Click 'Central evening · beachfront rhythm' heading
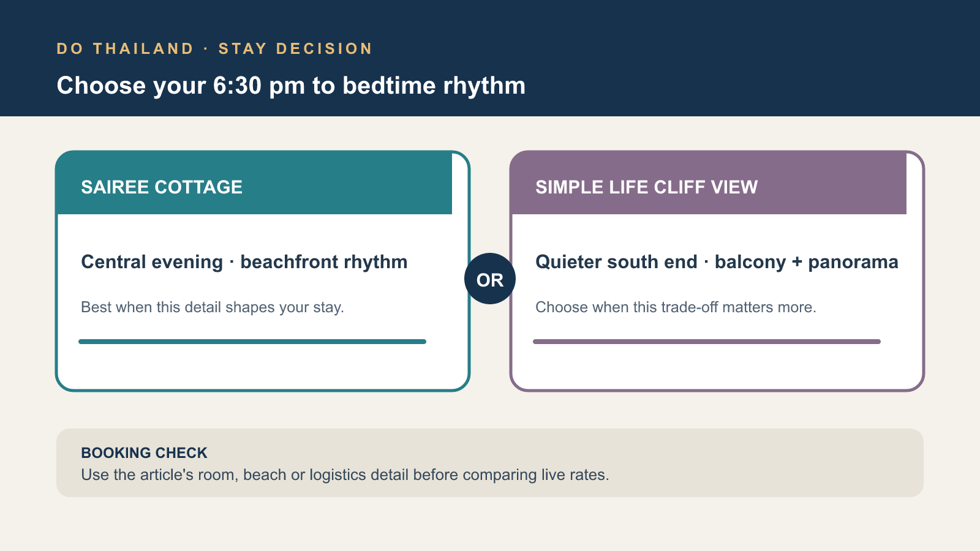980x551 pixels. (244, 262)
